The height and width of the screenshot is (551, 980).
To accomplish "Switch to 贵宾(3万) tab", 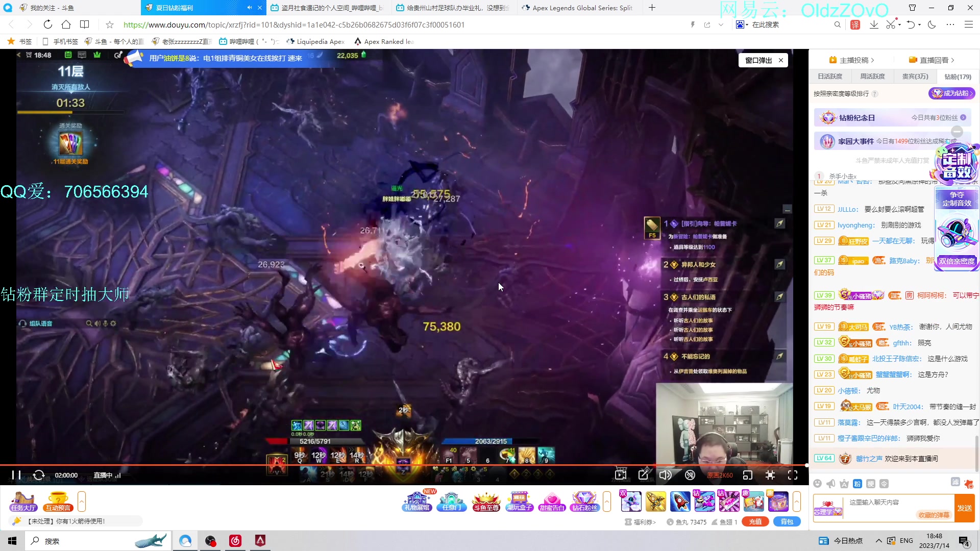I will [x=915, y=77].
